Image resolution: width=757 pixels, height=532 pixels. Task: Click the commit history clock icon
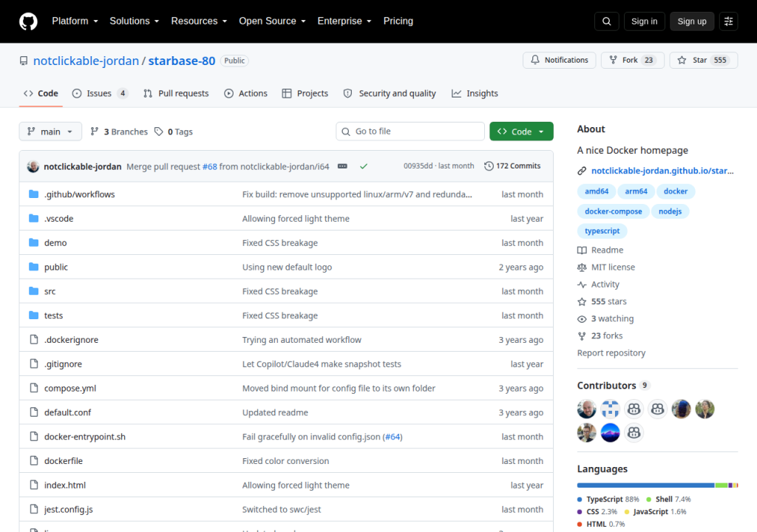click(x=489, y=166)
